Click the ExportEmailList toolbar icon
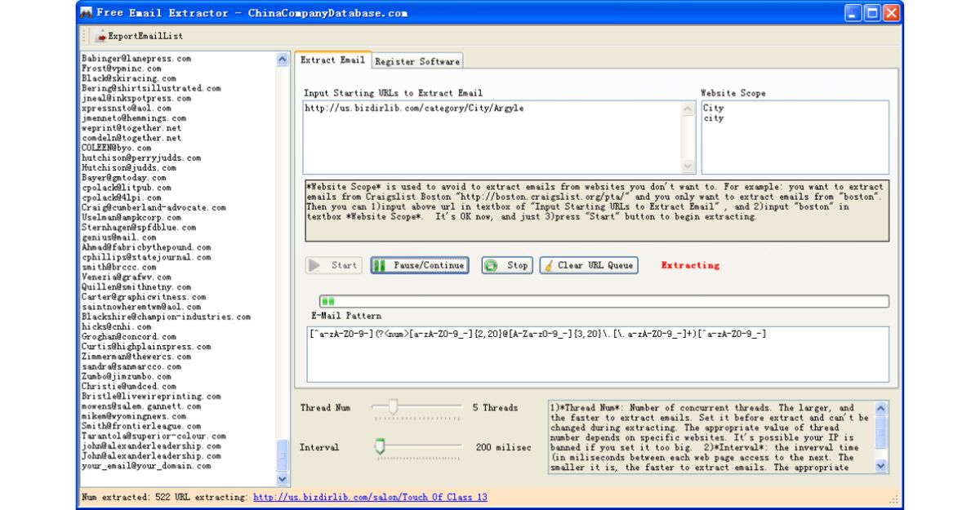980x510 pixels. click(x=101, y=36)
